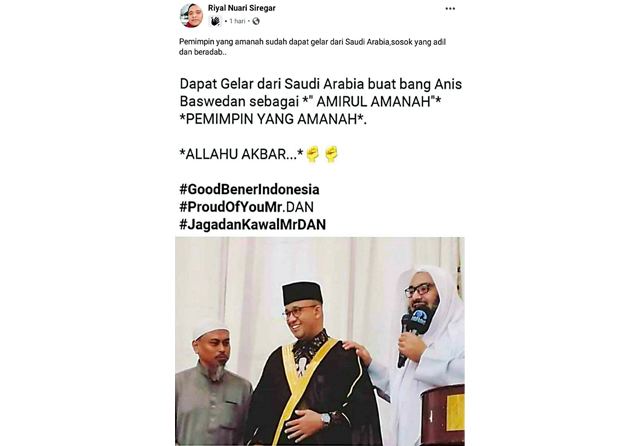Click the wristwatch on the robed man's arm

click(325, 419)
